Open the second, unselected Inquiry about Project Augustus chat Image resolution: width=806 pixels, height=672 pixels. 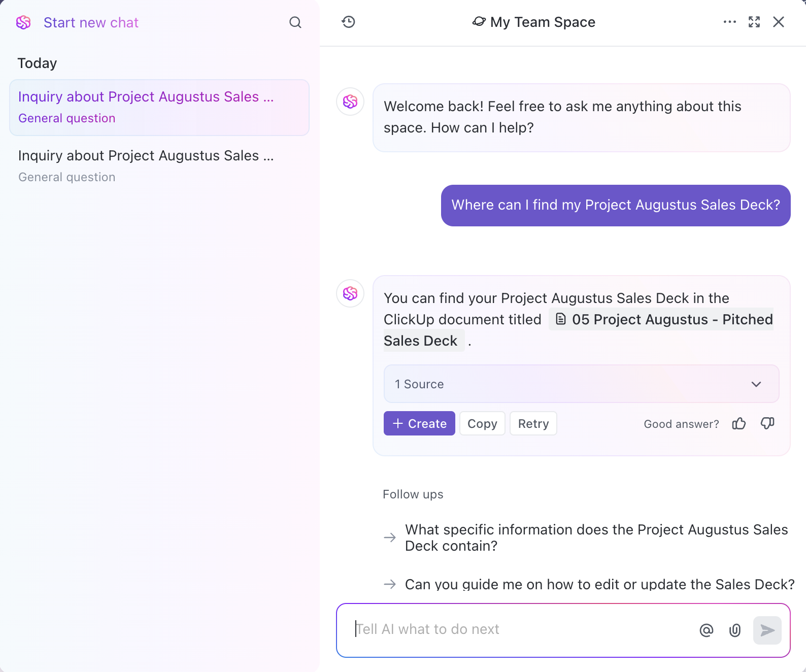click(159, 166)
